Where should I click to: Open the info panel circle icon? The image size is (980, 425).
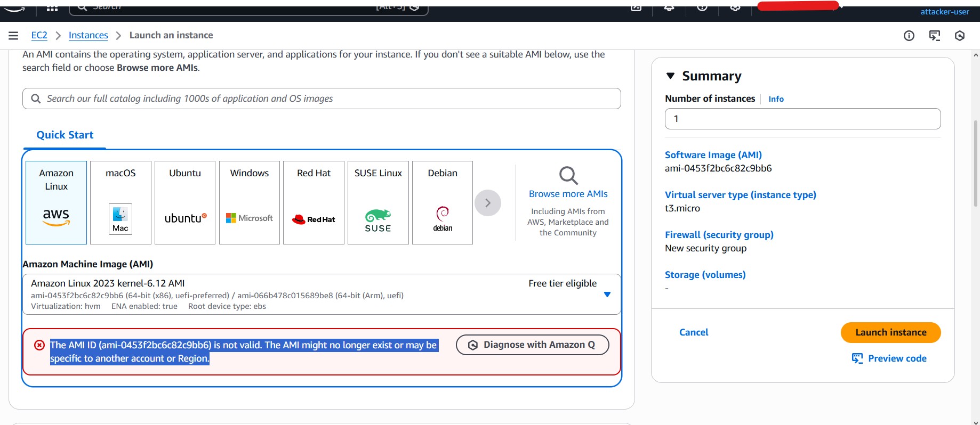pyautogui.click(x=909, y=36)
